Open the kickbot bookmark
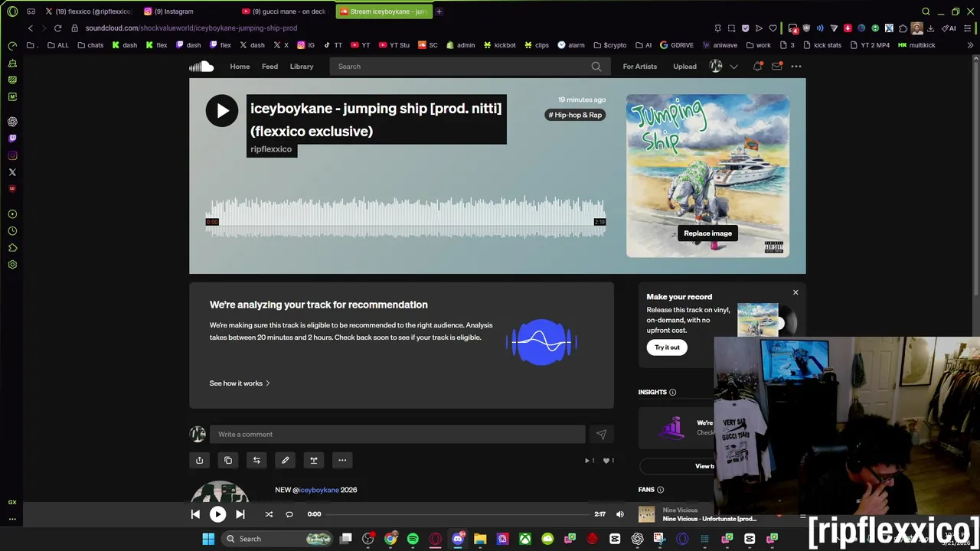Screen dimensions: 980x551 [x=498, y=45]
